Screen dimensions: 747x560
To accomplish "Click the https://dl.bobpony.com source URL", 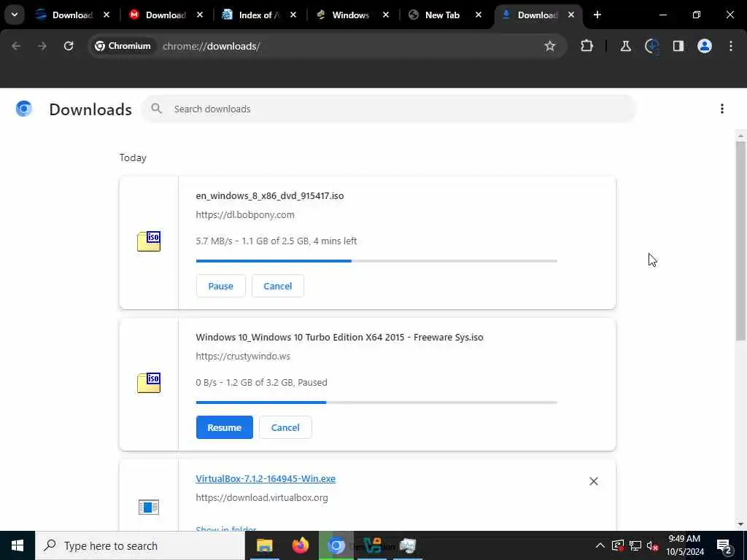I will [x=245, y=215].
